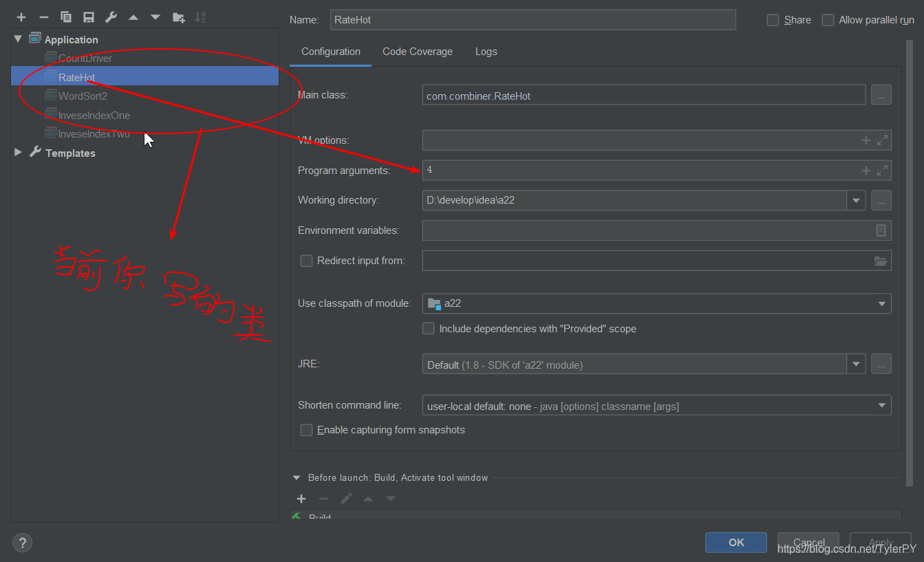Save the configuration with the floppy disk icon
Viewport: 924px width, 562px height.
point(88,17)
